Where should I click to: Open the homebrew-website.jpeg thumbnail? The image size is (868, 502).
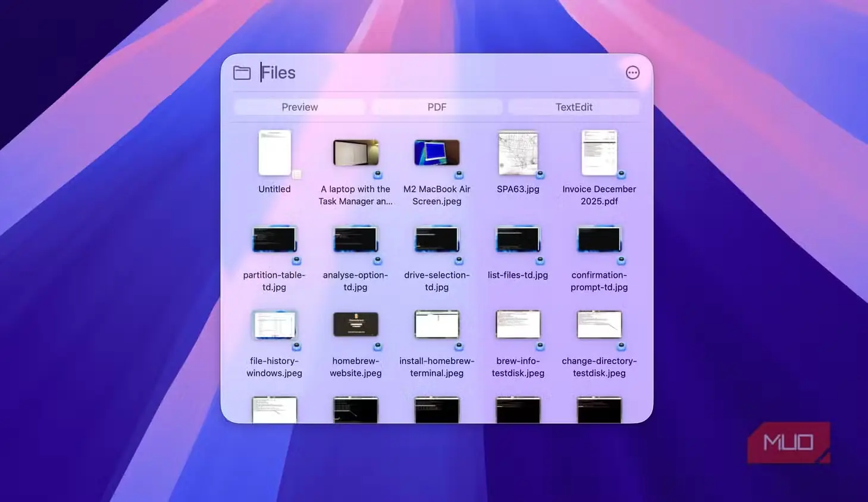pyautogui.click(x=356, y=325)
